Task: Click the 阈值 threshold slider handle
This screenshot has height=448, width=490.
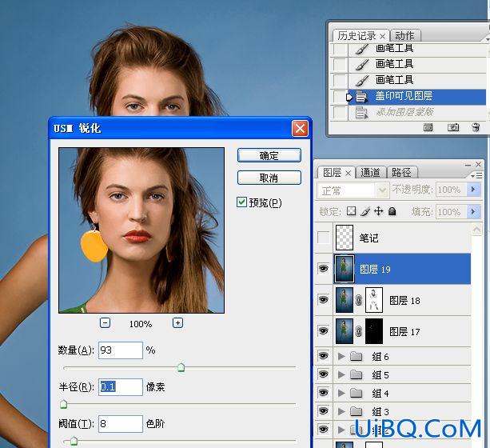Action: tap(74, 441)
